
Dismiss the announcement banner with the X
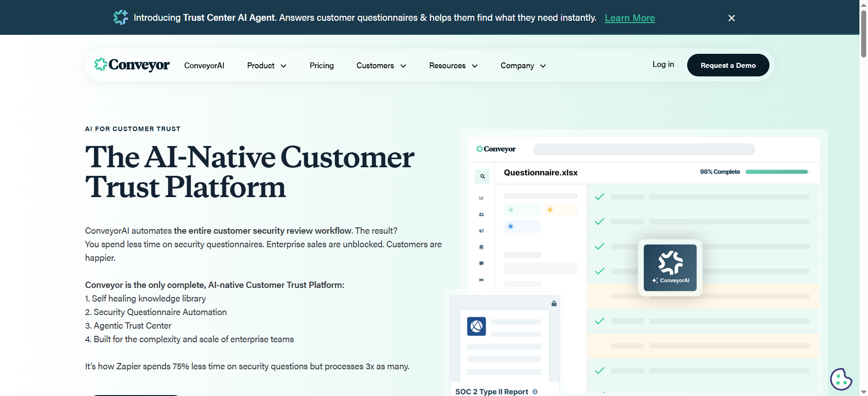coord(731,18)
